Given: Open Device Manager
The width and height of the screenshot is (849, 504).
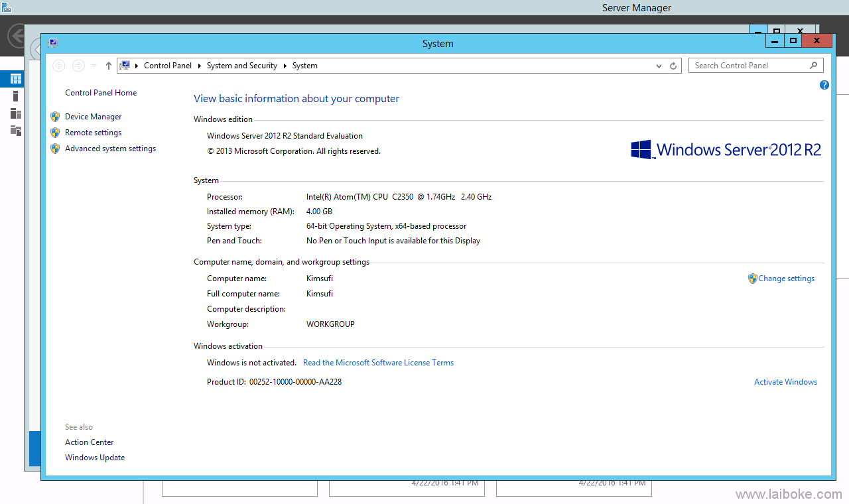Looking at the screenshot, I should pos(93,117).
